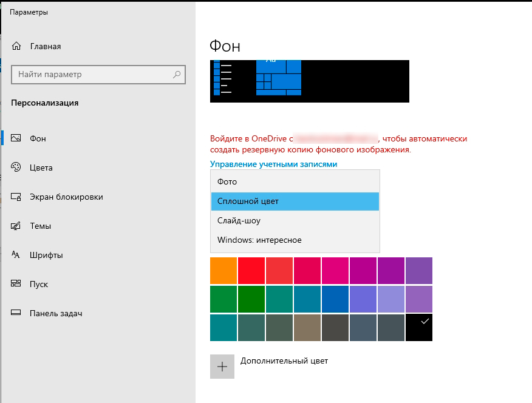
Task: Go to the Цвета section
Action: point(41,168)
